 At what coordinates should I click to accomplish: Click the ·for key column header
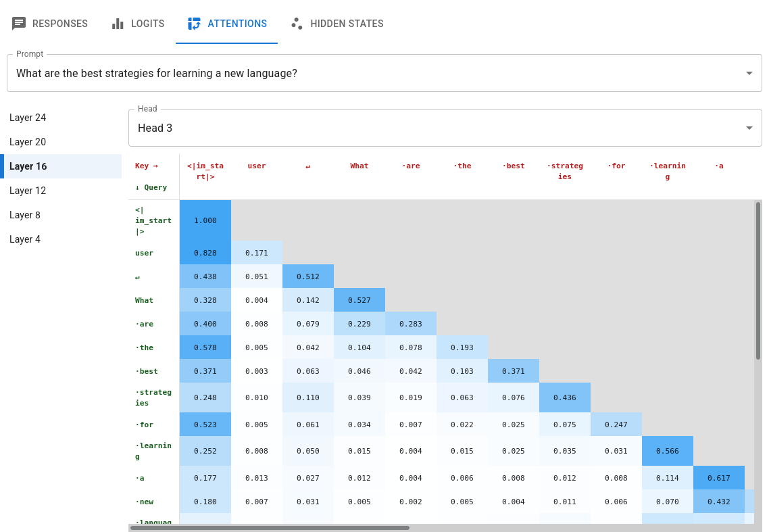coord(616,166)
